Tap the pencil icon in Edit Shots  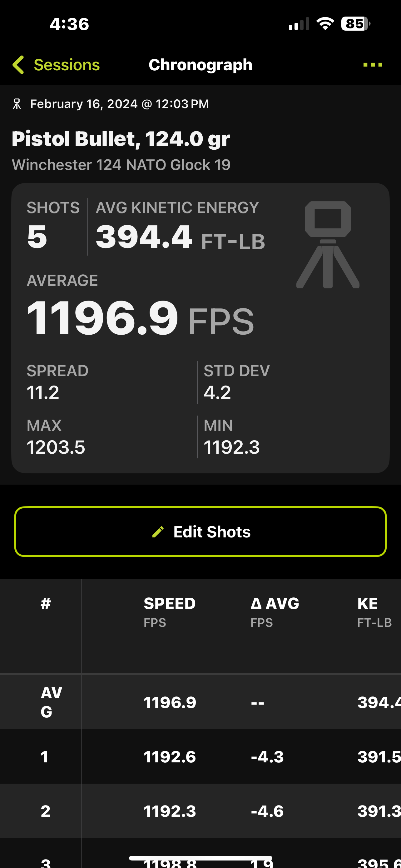pos(158,532)
